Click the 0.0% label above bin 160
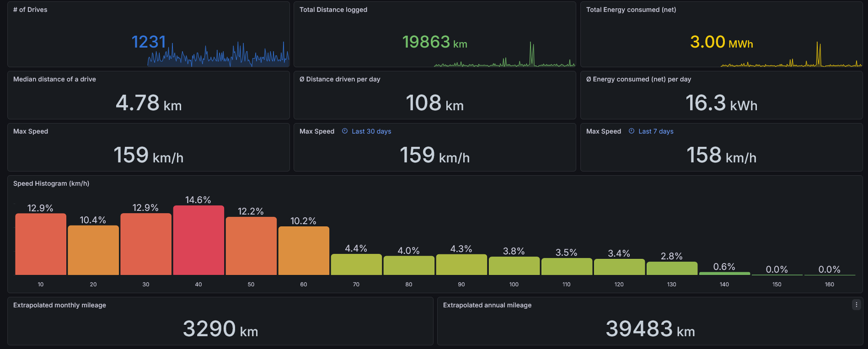The height and width of the screenshot is (349, 868). (x=830, y=269)
